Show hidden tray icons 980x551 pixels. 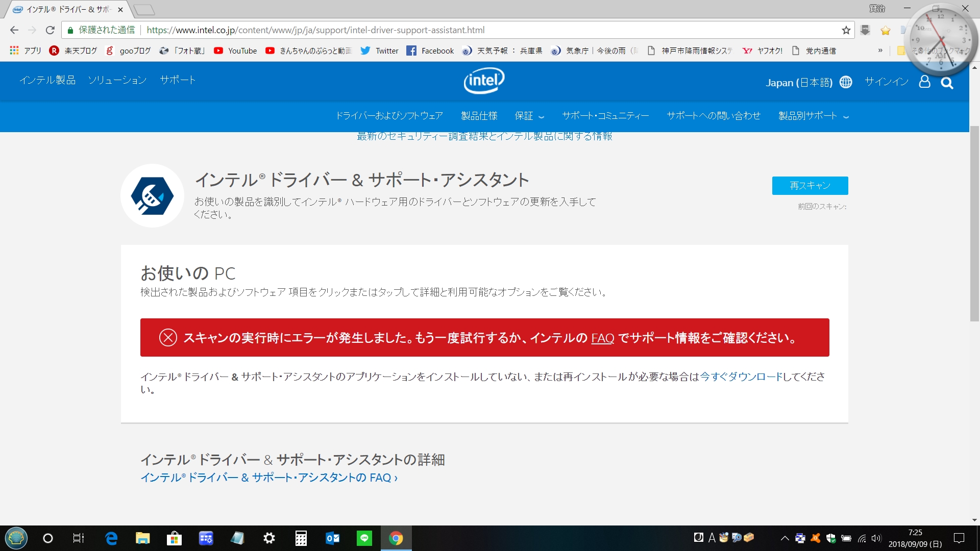point(785,538)
